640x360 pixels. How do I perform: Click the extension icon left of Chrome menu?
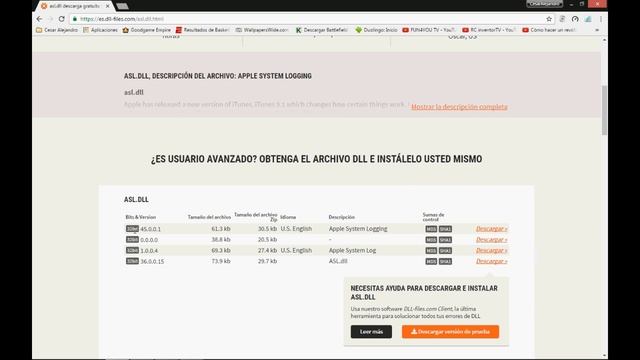click(588, 19)
